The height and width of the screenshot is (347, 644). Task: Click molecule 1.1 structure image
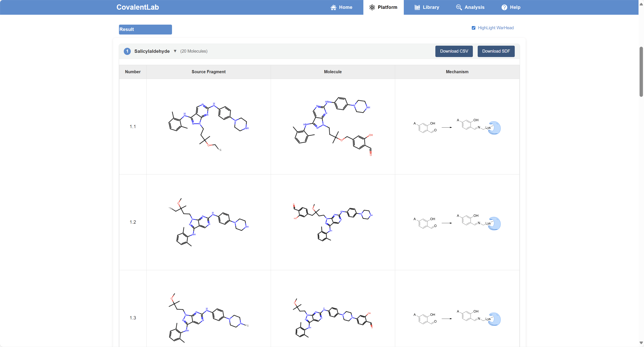coord(333,127)
